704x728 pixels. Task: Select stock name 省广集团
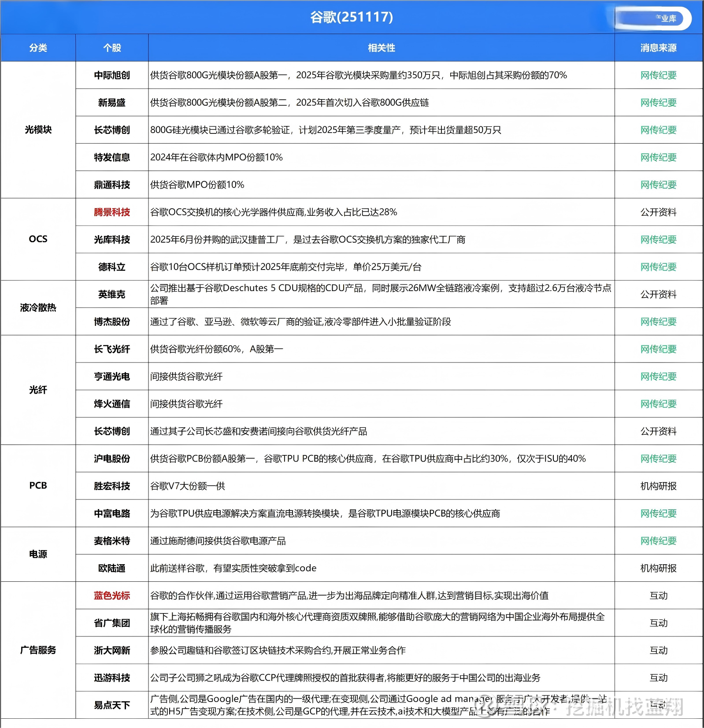(x=112, y=623)
